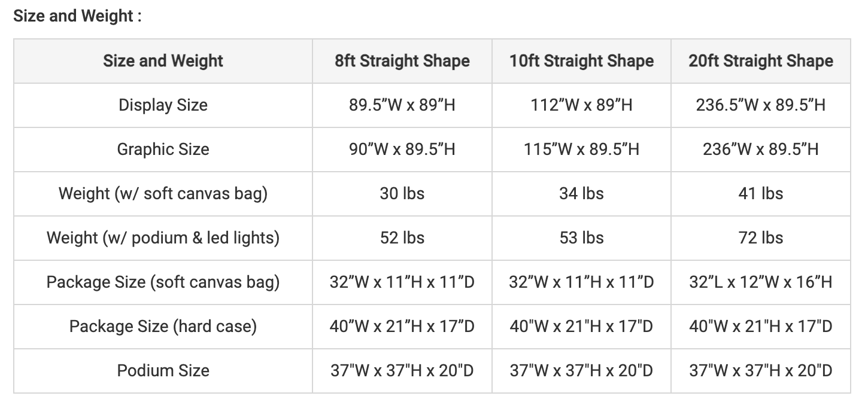Click the "Weight (w/ soft canvas bag)" row label
This screenshot has width=868, height=408.
(x=163, y=194)
